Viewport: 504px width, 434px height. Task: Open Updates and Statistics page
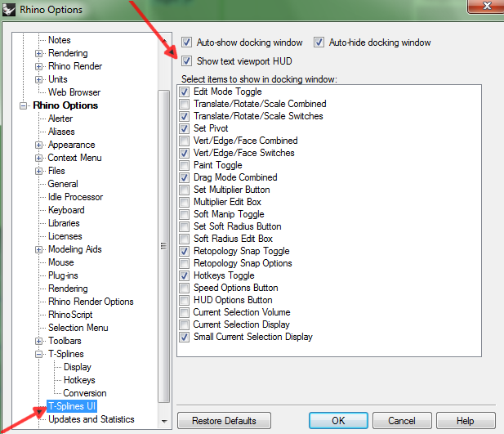(91, 419)
